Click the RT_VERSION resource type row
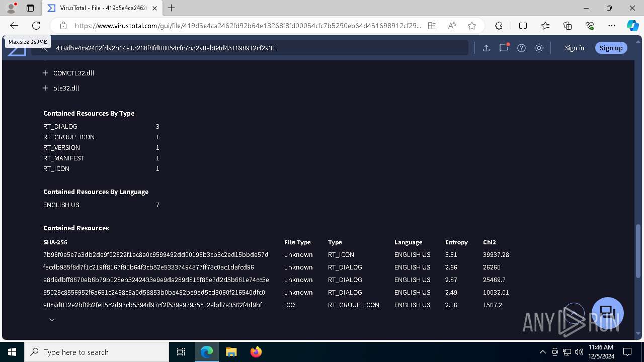Screen dimensions: 644x362 (x=101, y=148)
